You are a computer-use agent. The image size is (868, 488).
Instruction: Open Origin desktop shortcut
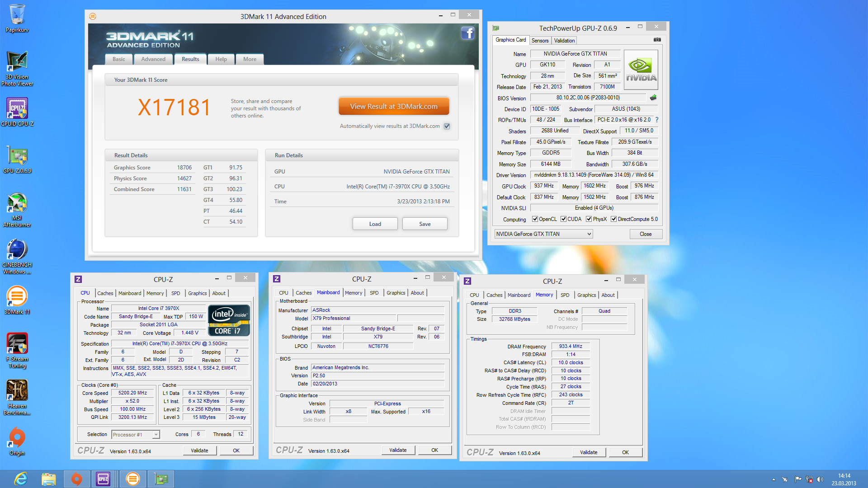tap(17, 441)
